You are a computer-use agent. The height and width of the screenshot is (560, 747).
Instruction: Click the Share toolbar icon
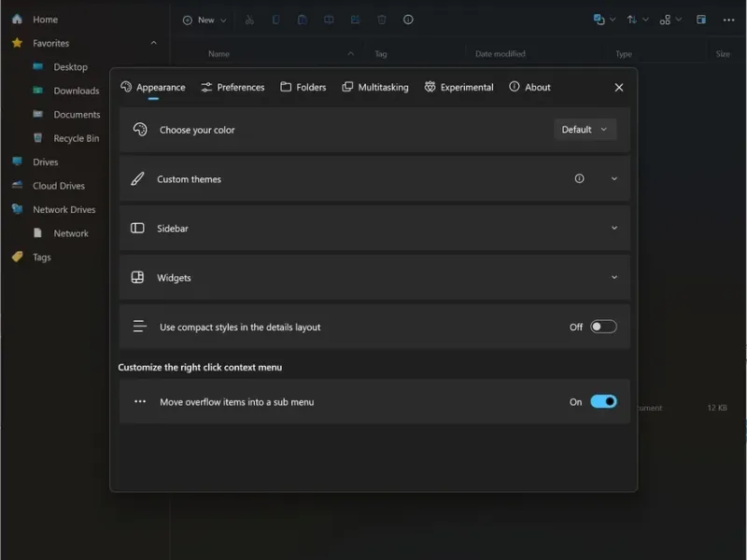[355, 20]
